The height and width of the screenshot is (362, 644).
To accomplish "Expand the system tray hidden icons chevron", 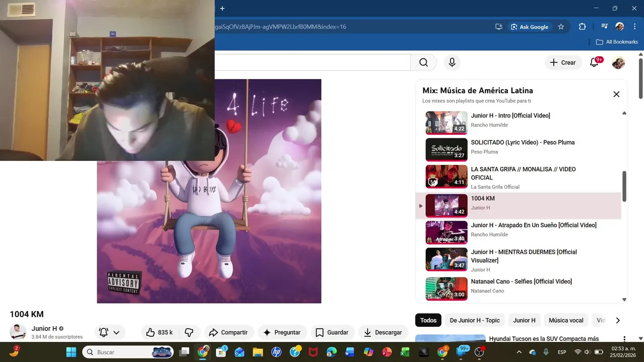I will click(x=519, y=352).
